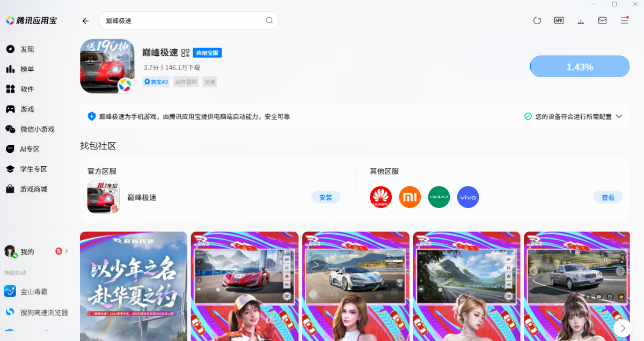
Task: Click 安装 for the official server
Action: 326,197
